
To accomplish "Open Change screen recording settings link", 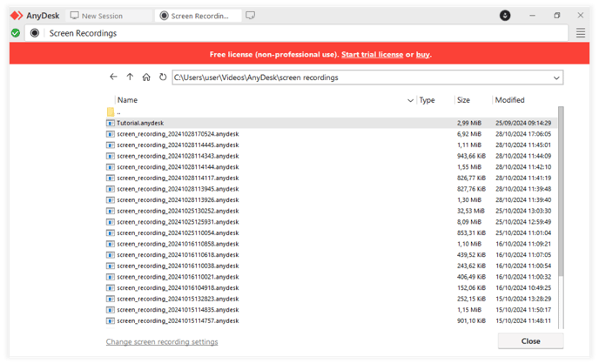I will 162,342.
